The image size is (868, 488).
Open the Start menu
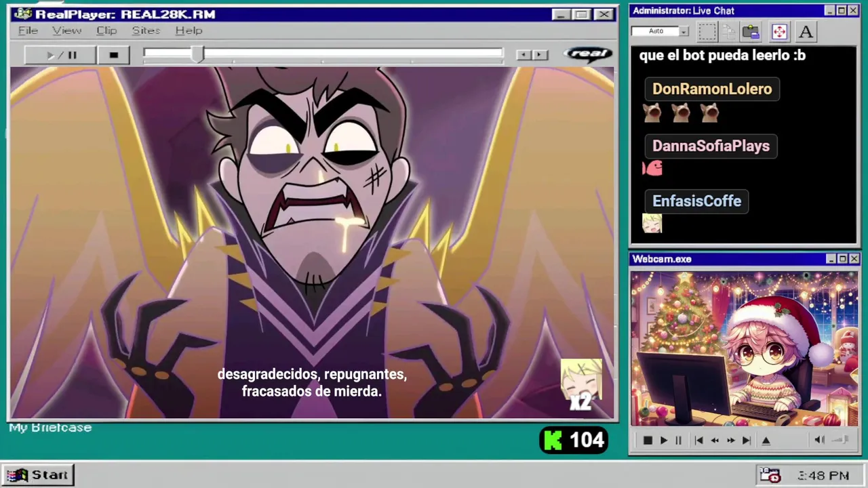point(38,475)
